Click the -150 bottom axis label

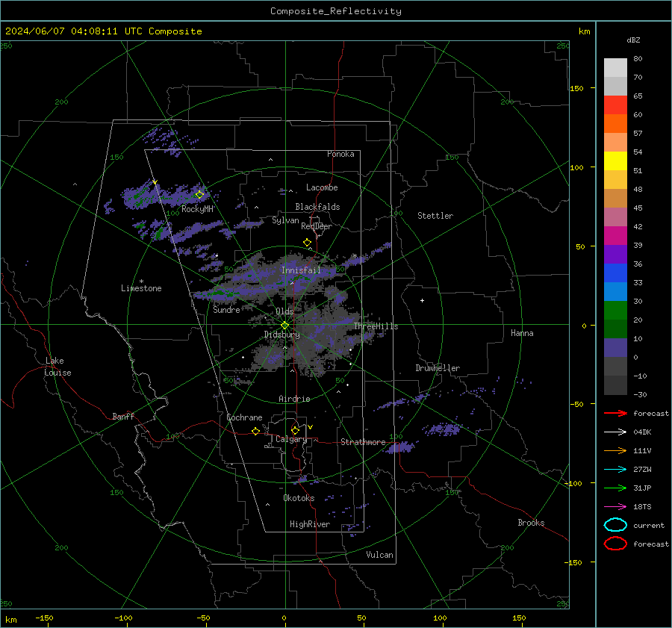coord(45,618)
